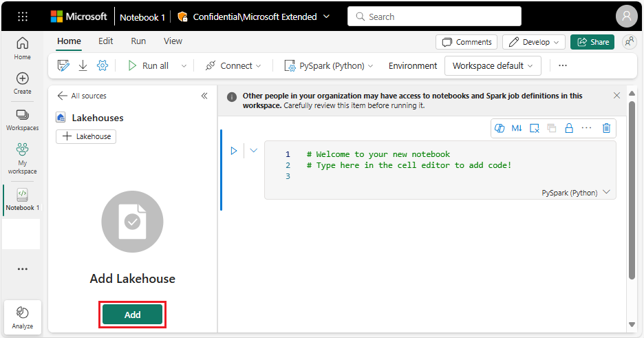This screenshot has height=338, width=644.
Task: Click the Share button
Action: 592,42
